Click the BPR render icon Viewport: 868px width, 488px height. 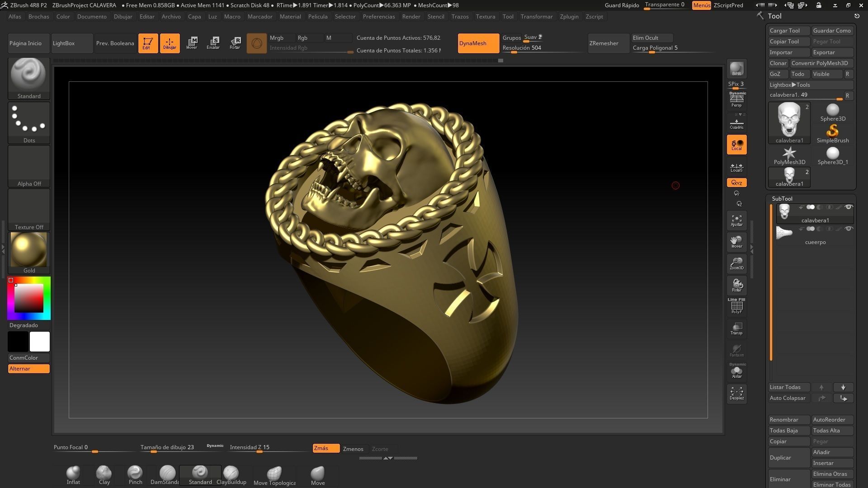(x=736, y=69)
